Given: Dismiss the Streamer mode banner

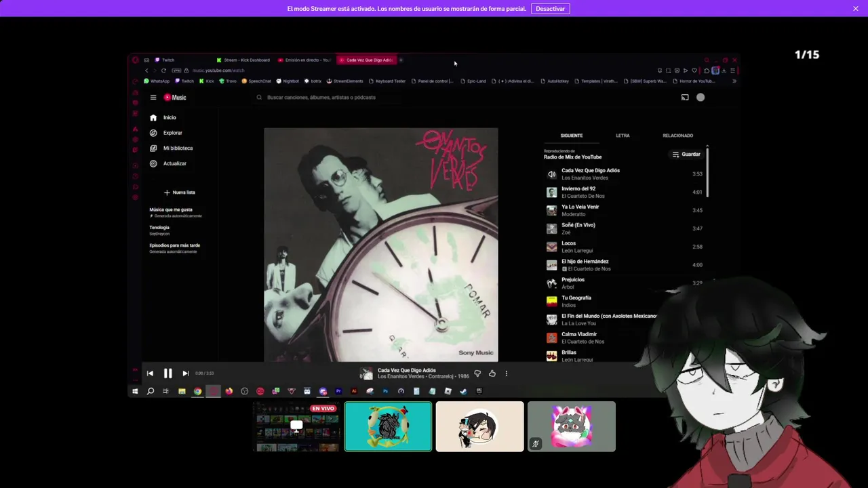Looking at the screenshot, I should click(x=856, y=9).
